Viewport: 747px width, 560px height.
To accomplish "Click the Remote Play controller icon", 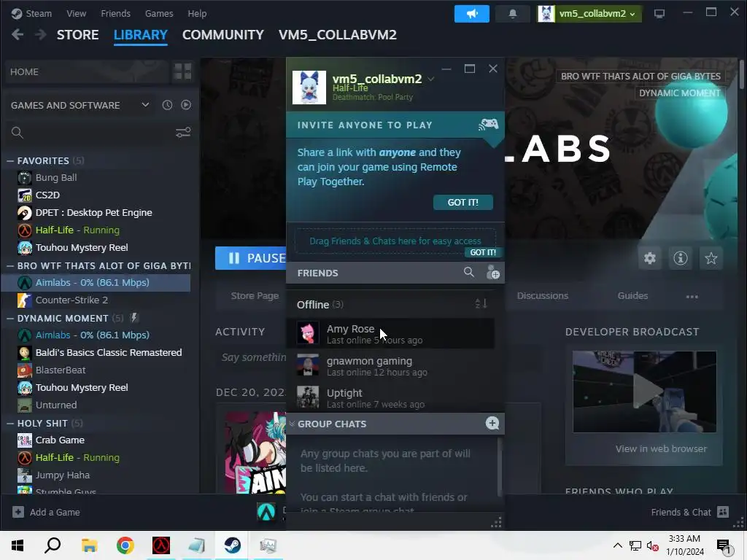I will (488, 125).
